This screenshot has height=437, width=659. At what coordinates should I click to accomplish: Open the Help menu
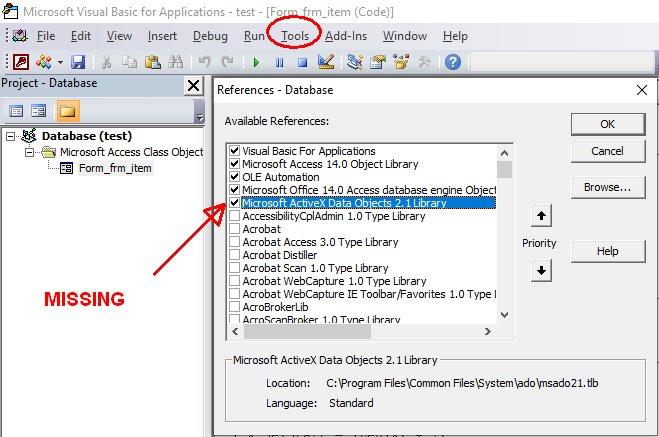(x=455, y=36)
